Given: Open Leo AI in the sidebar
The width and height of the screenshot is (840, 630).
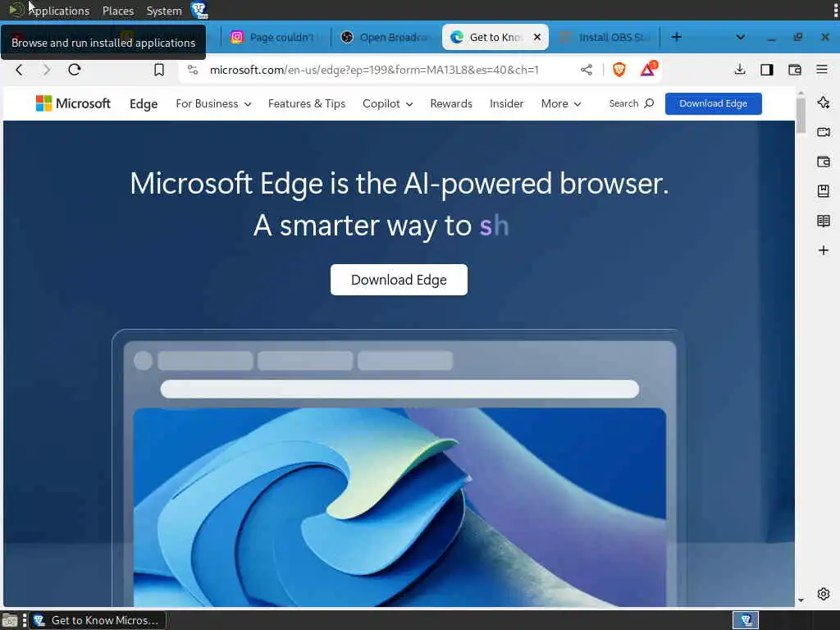Looking at the screenshot, I should click(x=824, y=103).
